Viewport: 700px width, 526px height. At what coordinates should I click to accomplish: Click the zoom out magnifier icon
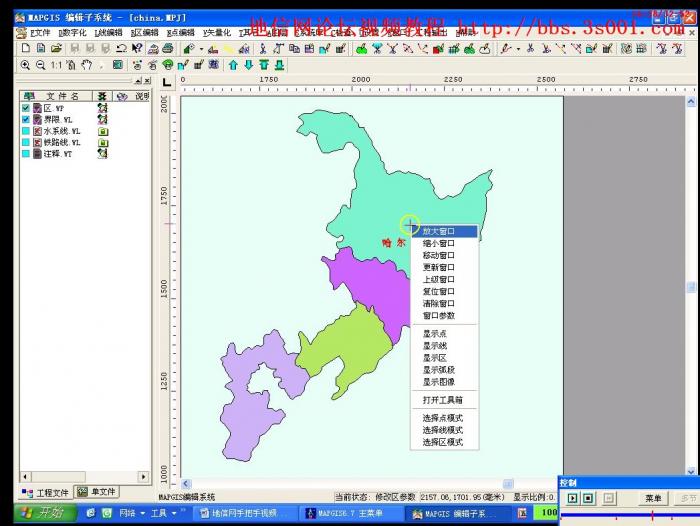coord(40,65)
